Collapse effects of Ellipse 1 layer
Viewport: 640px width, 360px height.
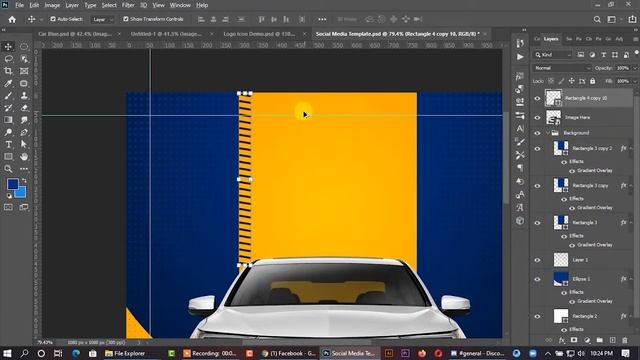click(631, 279)
